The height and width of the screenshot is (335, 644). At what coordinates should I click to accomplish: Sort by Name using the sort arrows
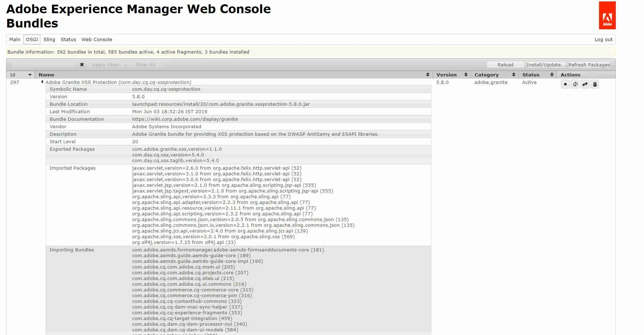[427, 75]
